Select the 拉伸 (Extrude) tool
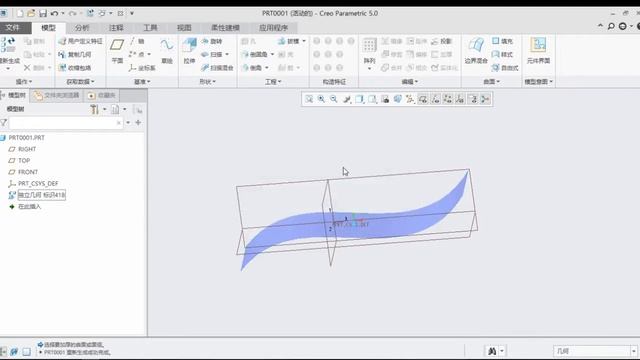This screenshot has width=640, height=360. [189, 51]
